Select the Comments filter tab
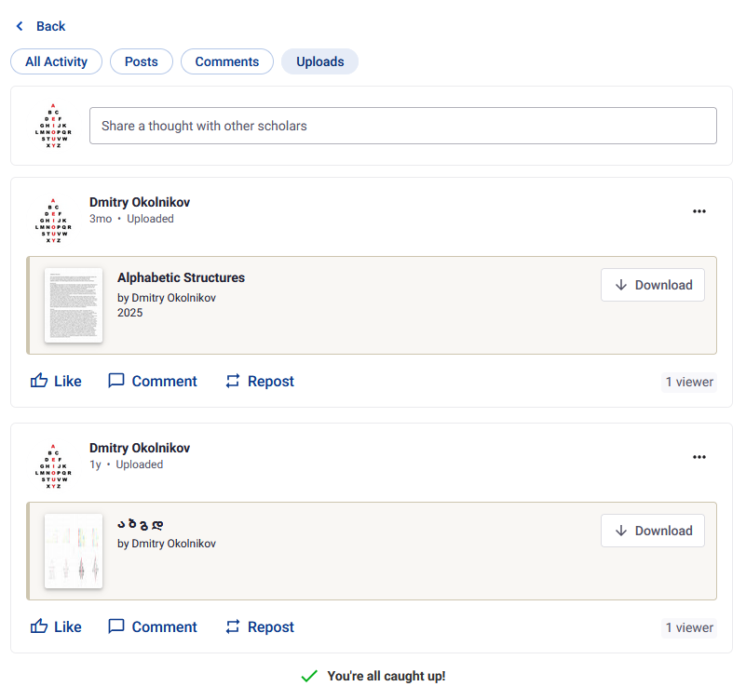Image resolution: width=746 pixels, height=700 pixels. 227,61
